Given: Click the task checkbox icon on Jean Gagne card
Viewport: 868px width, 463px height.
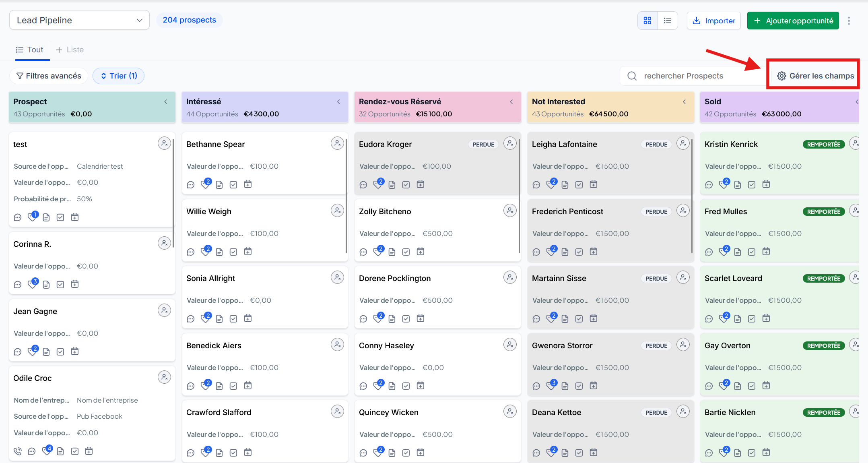Looking at the screenshot, I should (60, 352).
